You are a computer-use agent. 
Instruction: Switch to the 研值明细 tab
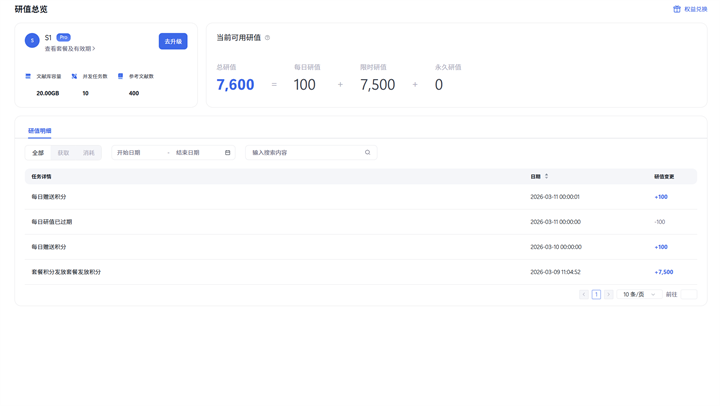(40, 131)
